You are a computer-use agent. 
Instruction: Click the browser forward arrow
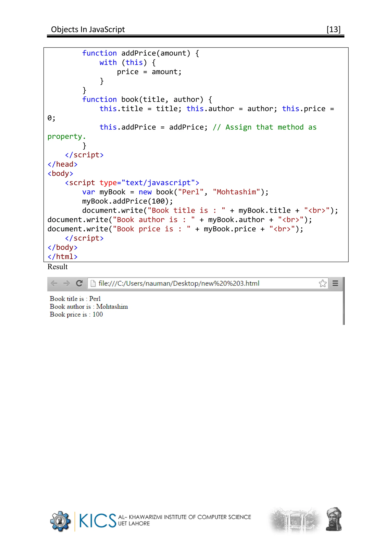click(x=66, y=283)
